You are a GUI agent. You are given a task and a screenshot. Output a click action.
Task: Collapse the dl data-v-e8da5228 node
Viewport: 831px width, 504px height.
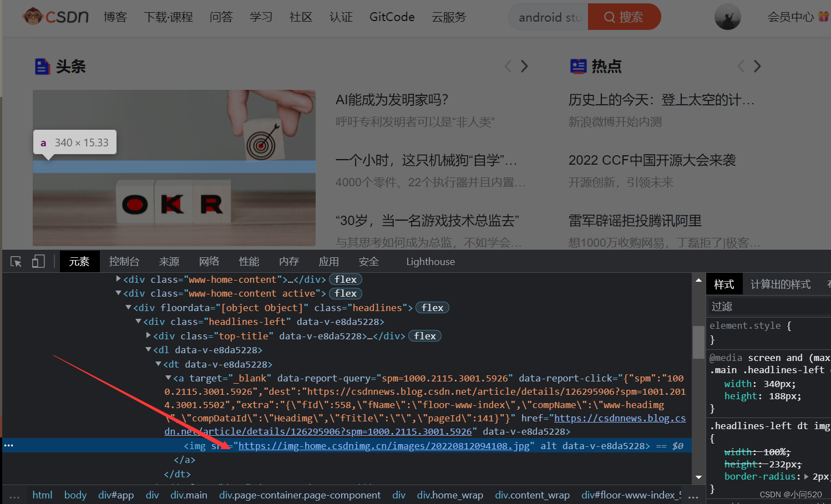coord(148,349)
